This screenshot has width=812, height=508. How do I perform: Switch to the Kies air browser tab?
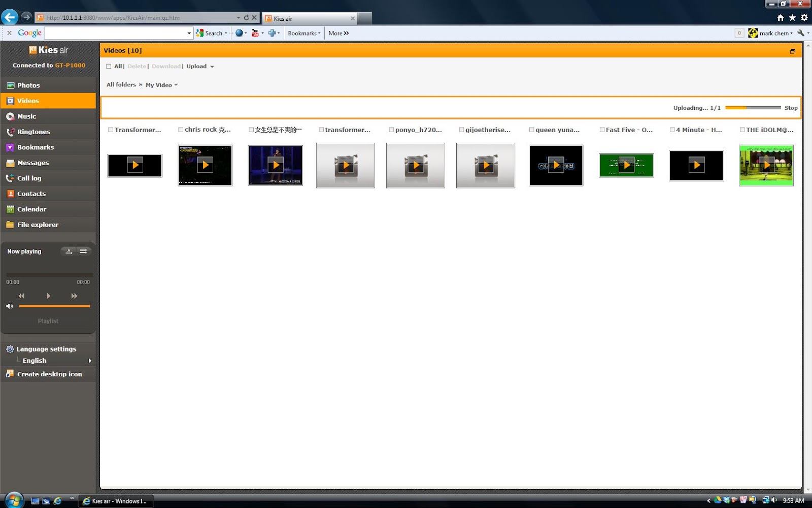[x=310, y=18]
